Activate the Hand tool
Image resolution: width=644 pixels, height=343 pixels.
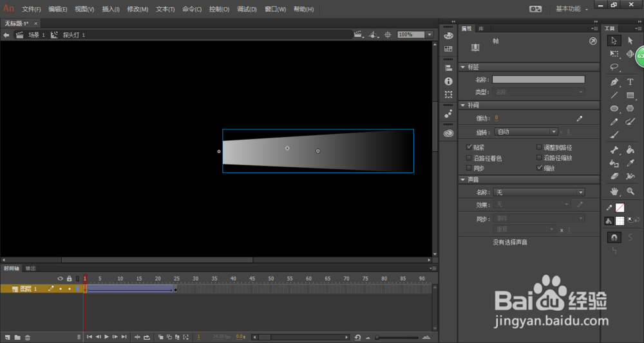614,191
